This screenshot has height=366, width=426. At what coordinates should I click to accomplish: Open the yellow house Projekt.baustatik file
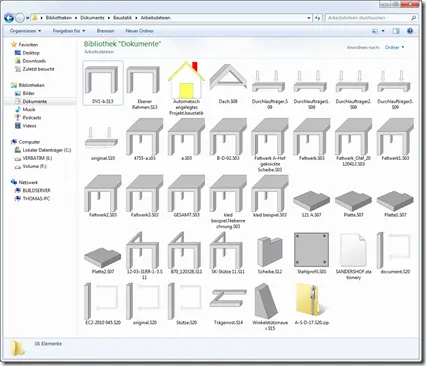coord(186,80)
